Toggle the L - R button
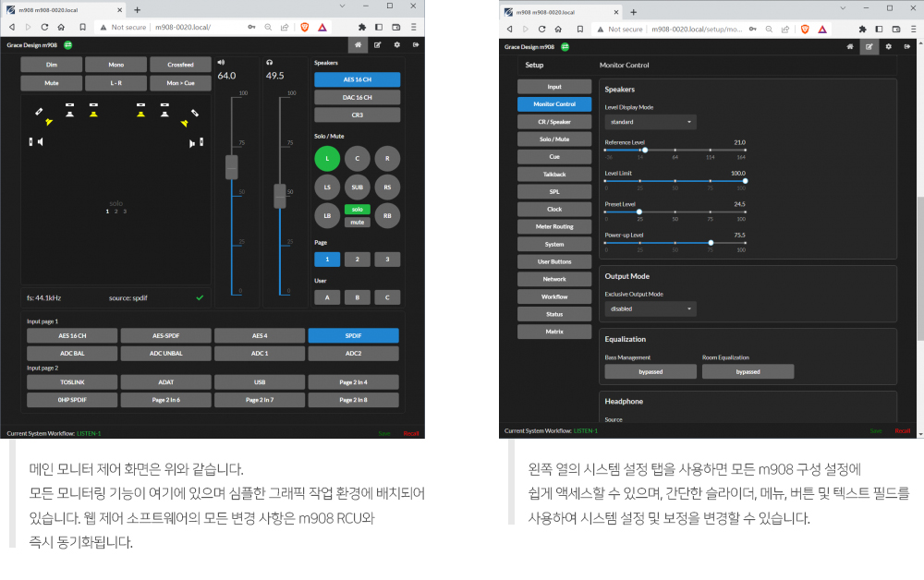924x580 pixels. pos(116,83)
